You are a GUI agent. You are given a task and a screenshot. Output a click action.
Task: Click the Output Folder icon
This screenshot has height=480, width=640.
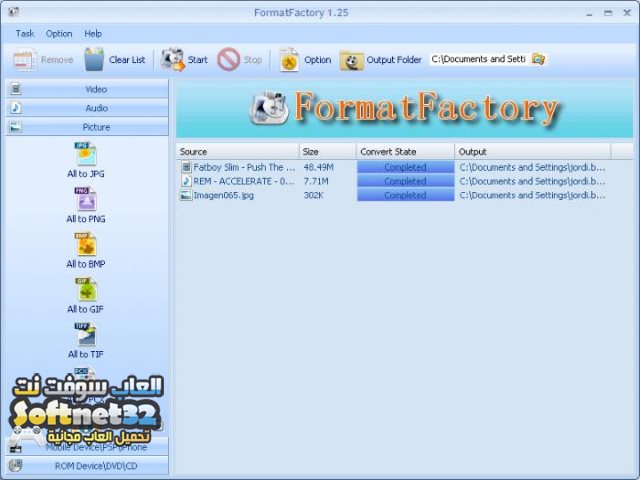351,60
